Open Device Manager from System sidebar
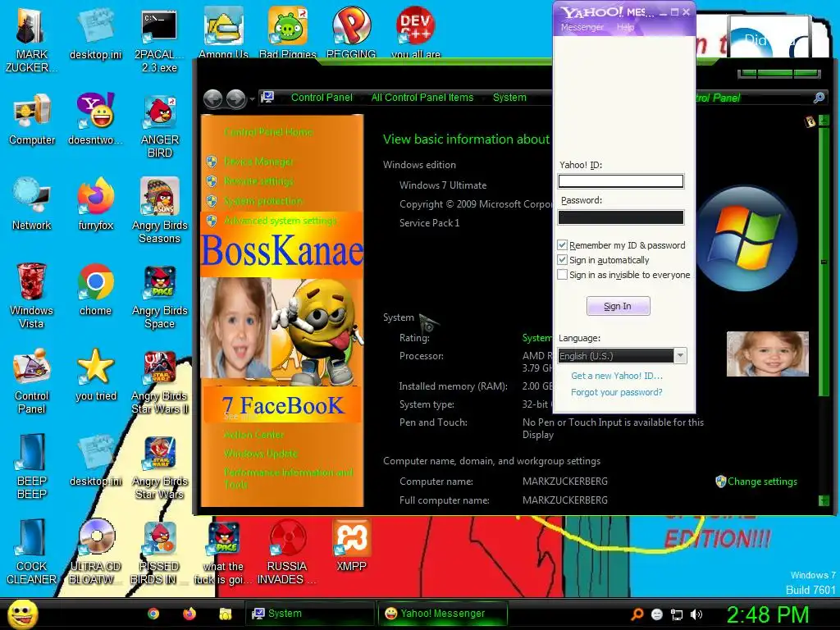Image resolution: width=840 pixels, height=630 pixels. 258,162
